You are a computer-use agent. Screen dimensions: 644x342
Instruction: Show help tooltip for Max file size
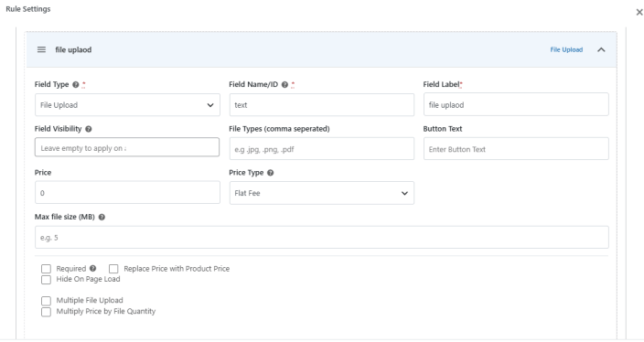(102, 218)
